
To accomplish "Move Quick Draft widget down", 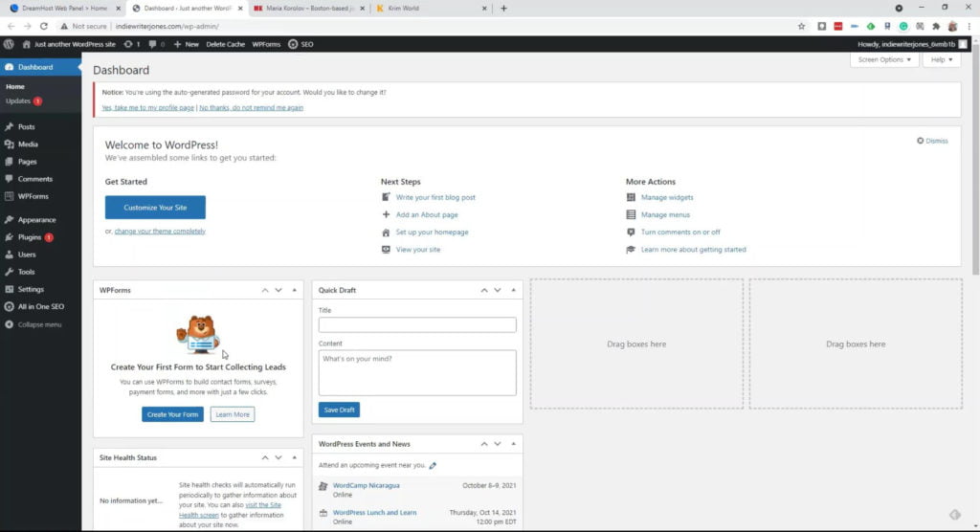I will (498, 290).
